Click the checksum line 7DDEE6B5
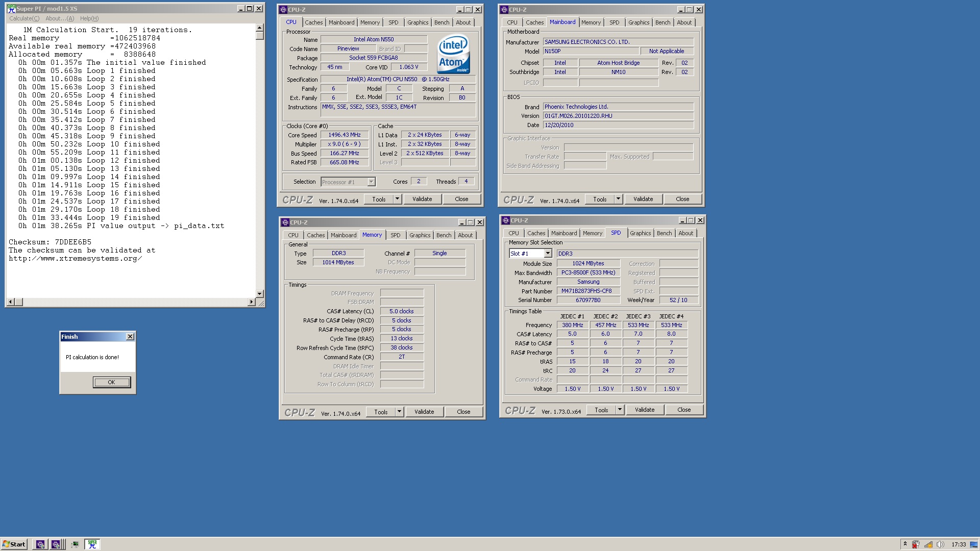This screenshot has width=980, height=551. (x=50, y=242)
